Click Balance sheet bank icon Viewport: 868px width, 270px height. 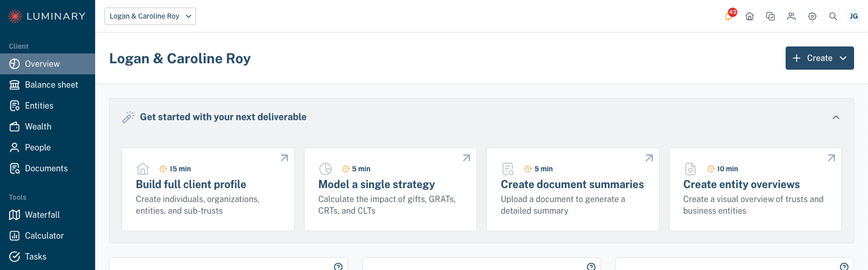pyautogui.click(x=15, y=85)
